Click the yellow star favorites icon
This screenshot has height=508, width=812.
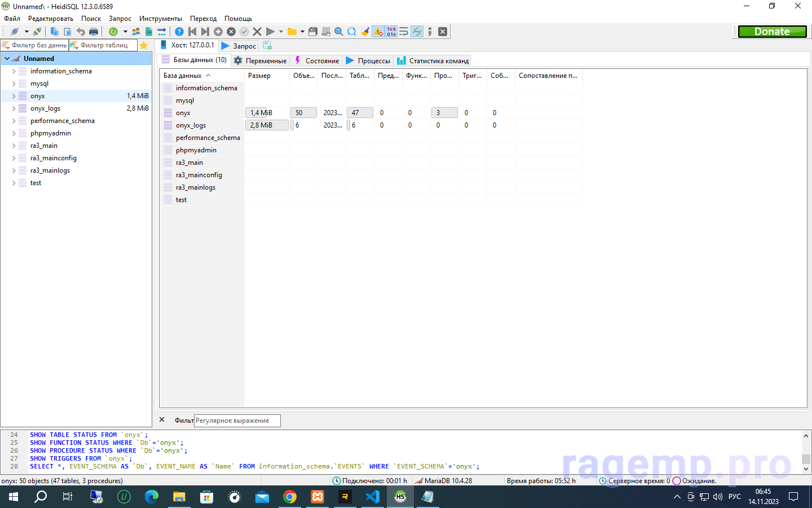[144, 45]
